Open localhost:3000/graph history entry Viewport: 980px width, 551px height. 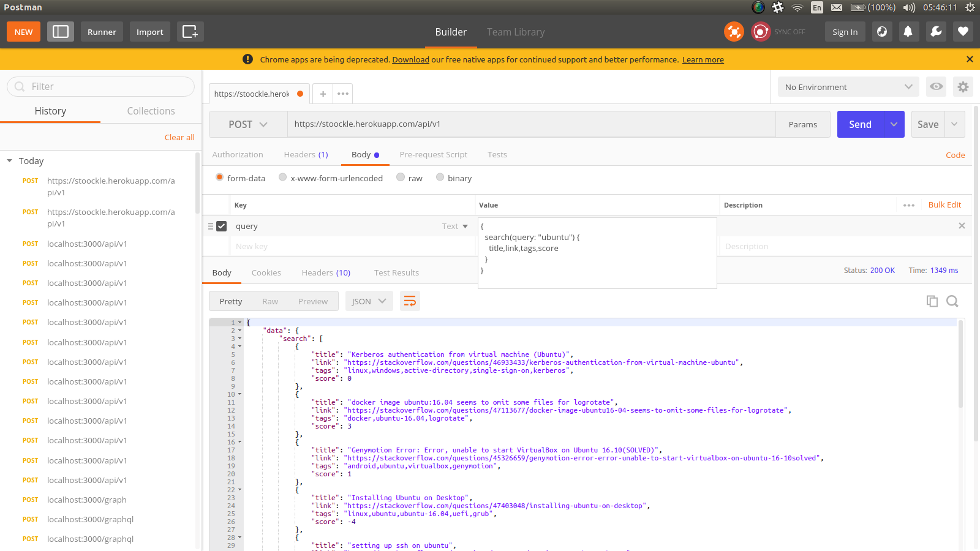(x=87, y=500)
